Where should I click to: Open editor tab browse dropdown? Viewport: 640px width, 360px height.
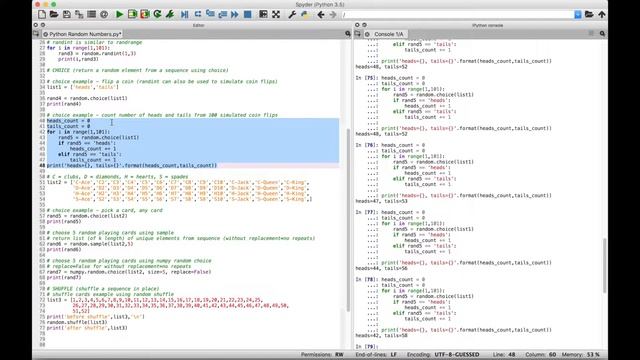[36, 34]
